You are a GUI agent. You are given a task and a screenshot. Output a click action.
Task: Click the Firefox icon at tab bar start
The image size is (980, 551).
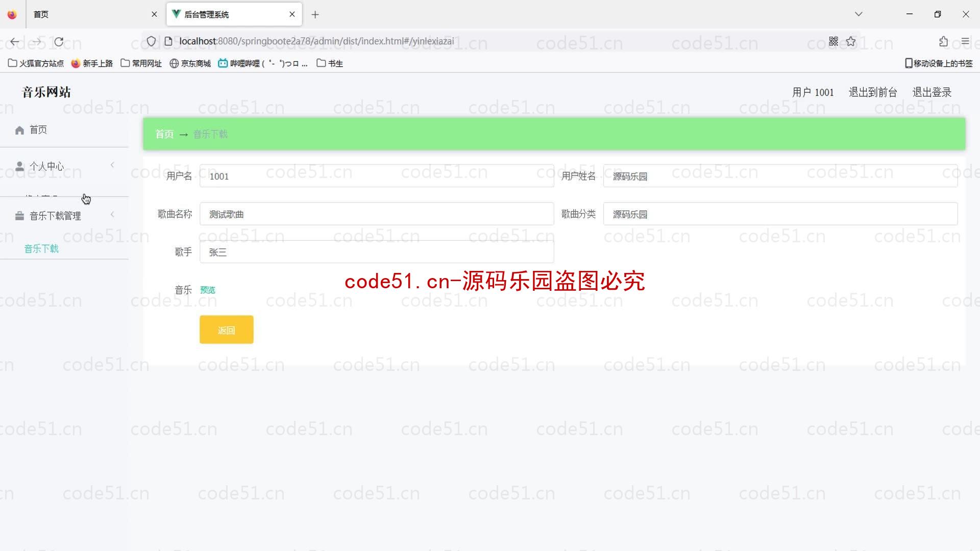click(12, 14)
